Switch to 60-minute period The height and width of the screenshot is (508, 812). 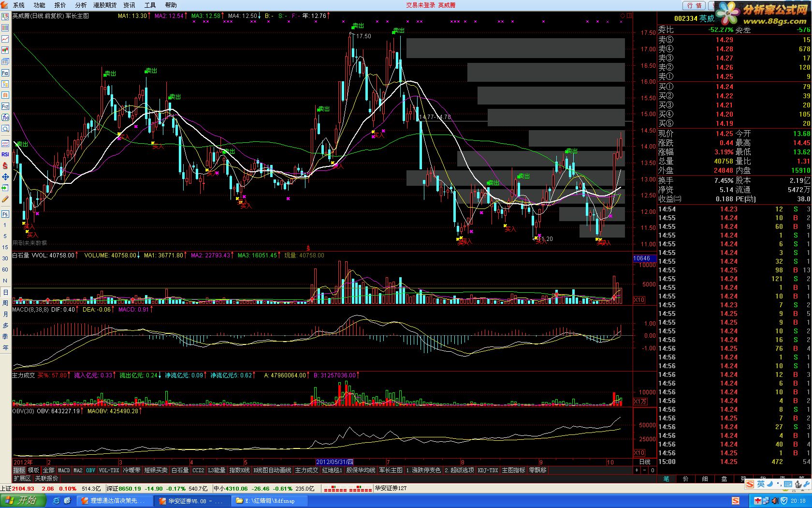[5, 269]
